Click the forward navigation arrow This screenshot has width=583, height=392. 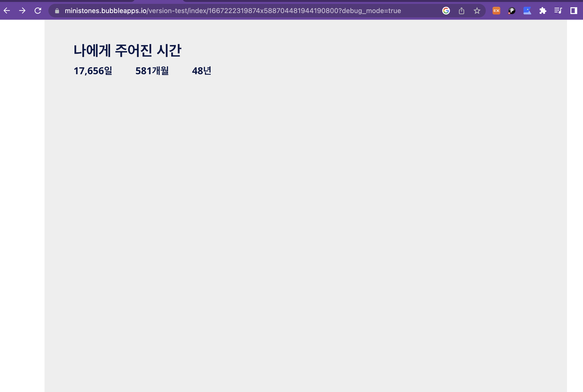[22, 10]
